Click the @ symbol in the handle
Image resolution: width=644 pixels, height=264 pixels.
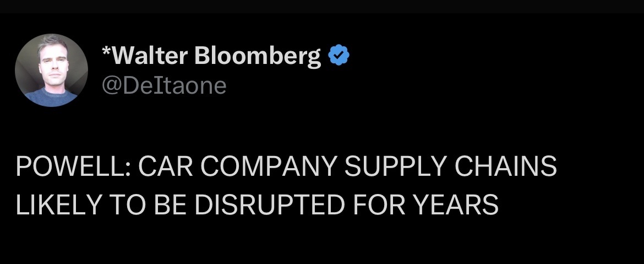pyautogui.click(x=110, y=86)
